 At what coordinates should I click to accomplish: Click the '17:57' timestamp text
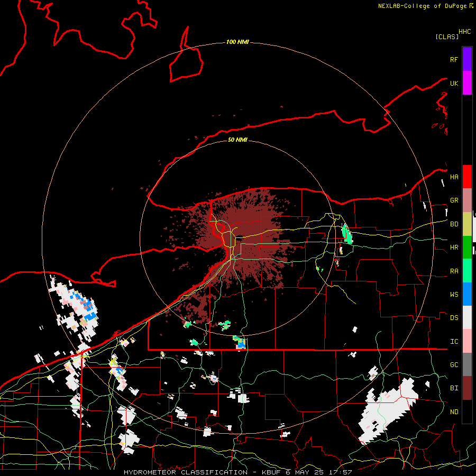point(340,472)
